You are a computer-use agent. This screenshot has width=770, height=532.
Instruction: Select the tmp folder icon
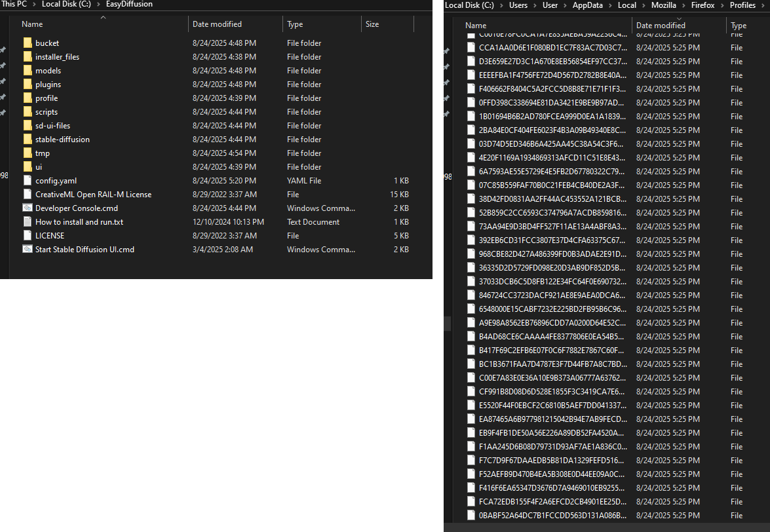click(x=28, y=153)
